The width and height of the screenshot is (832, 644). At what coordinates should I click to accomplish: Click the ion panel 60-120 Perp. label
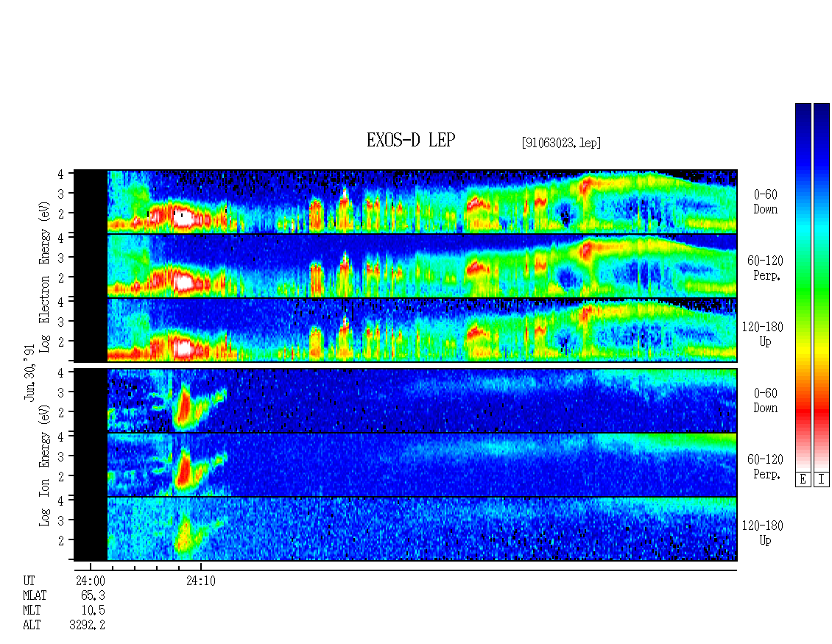(765, 467)
